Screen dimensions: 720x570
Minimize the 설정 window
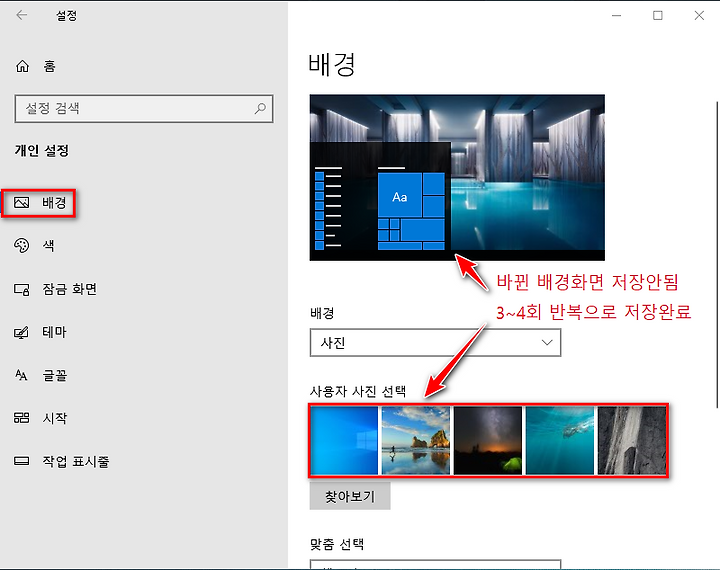point(616,16)
